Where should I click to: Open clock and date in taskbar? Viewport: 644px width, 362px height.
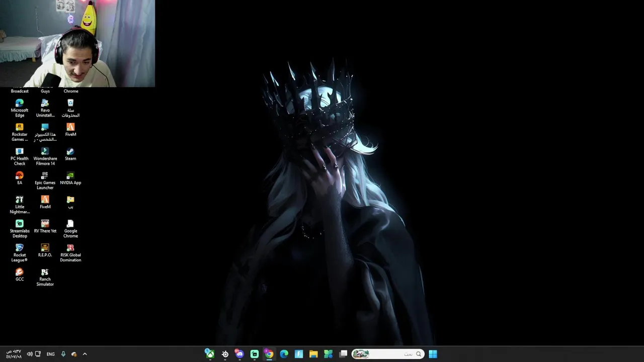(x=14, y=354)
